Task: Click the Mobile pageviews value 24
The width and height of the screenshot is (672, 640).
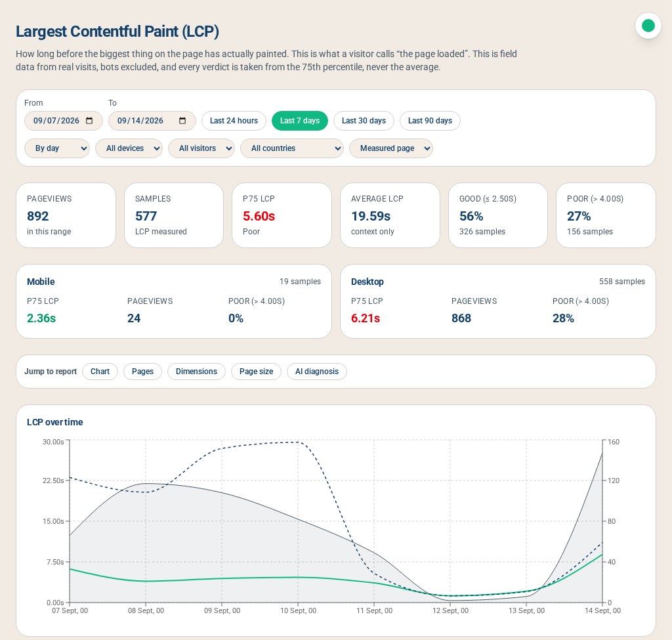Action: (134, 318)
